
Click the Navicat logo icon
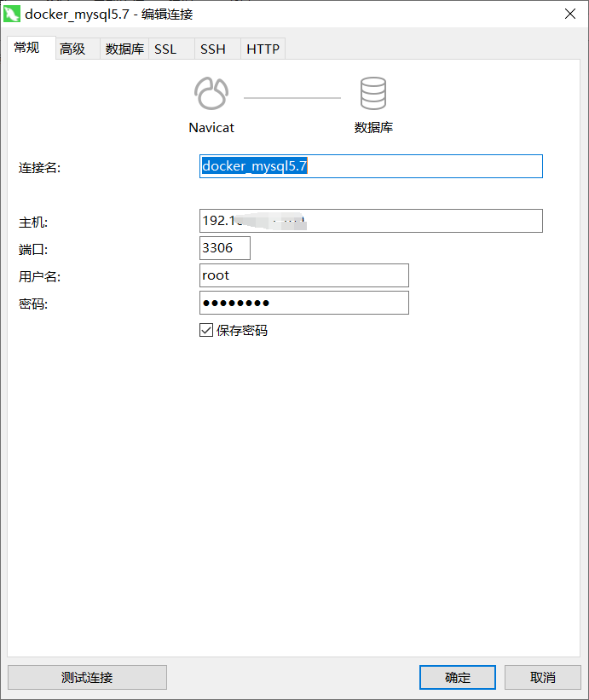click(x=211, y=93)
